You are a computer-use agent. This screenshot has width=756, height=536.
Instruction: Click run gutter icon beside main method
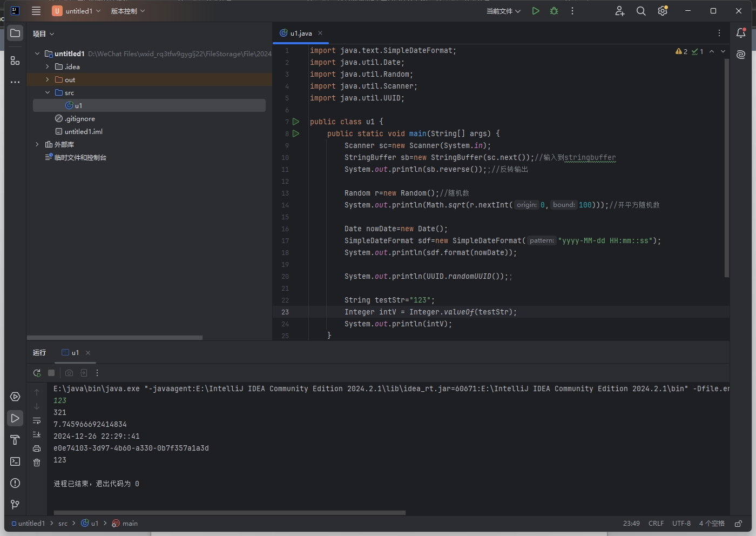pyautogui.click(x=296, y=133)
